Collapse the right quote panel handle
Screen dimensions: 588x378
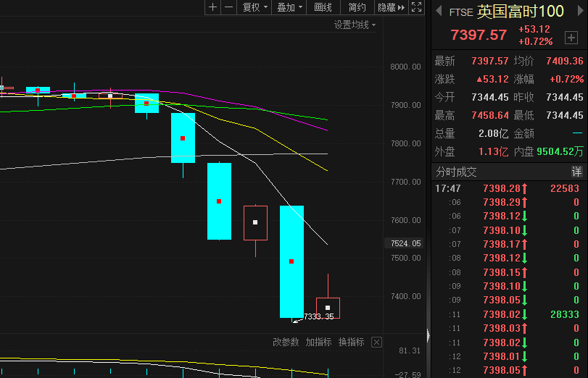[428, 335]
